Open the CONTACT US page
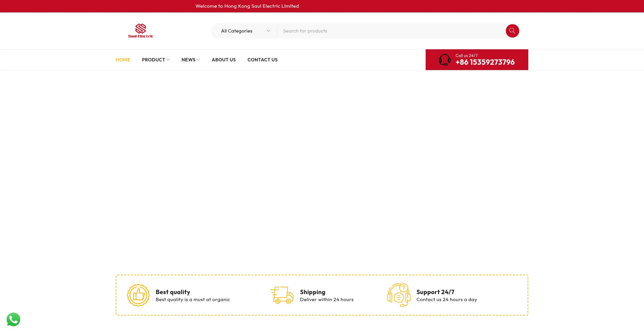Viewport: 644px width, 333px height. [x=262, y=60]
